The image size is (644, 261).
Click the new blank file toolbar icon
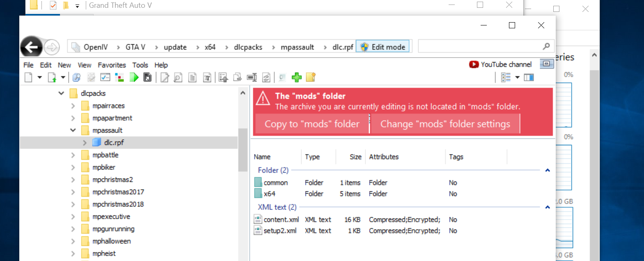point(28,77)
